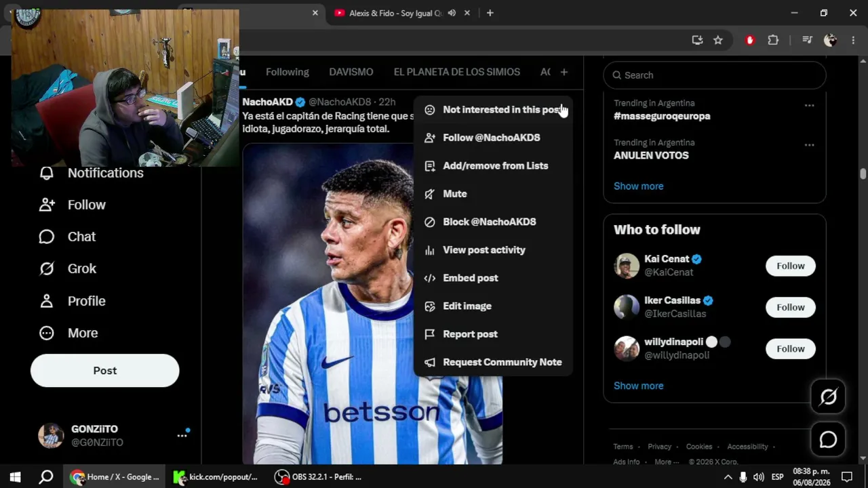Open the Privacy footer link
Viewport: 868px width, 488px height.
tap(659, 447)
